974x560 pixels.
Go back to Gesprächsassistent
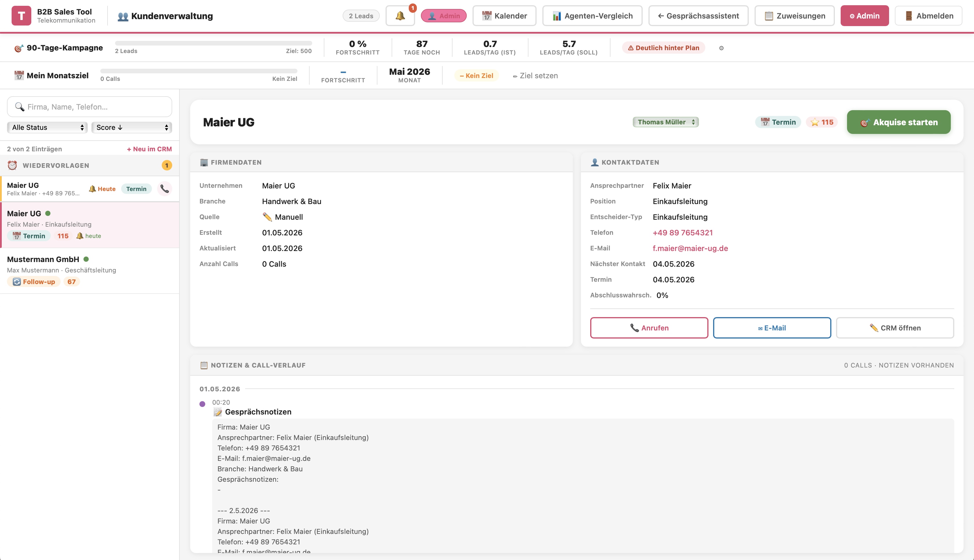[x=698, y=16]
